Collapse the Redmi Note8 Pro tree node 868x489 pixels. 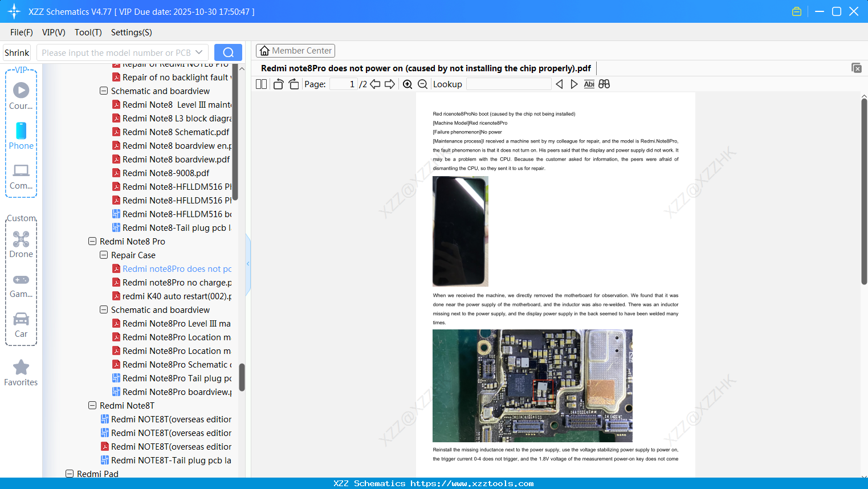[x=92, y=242]
